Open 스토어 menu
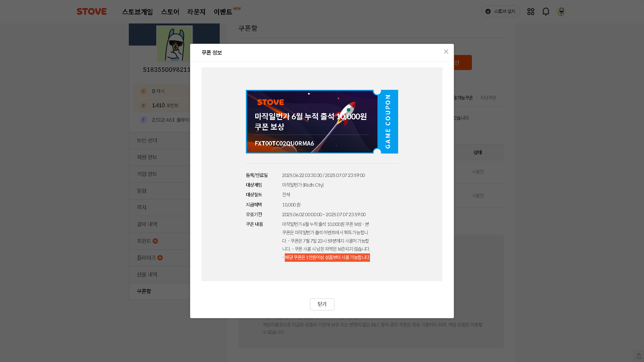The image size is (644, 362). click(170, 12)
